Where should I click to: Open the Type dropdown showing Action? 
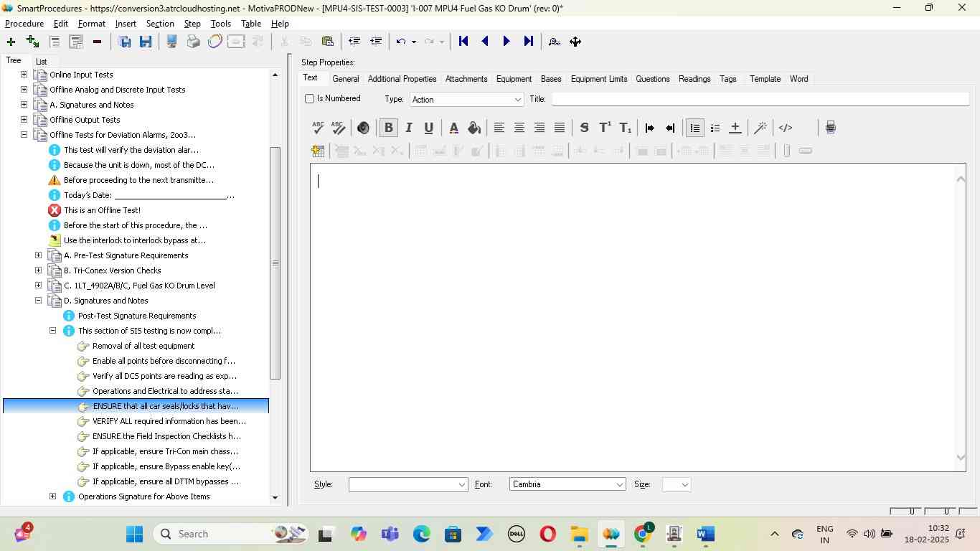pos(466,100)
